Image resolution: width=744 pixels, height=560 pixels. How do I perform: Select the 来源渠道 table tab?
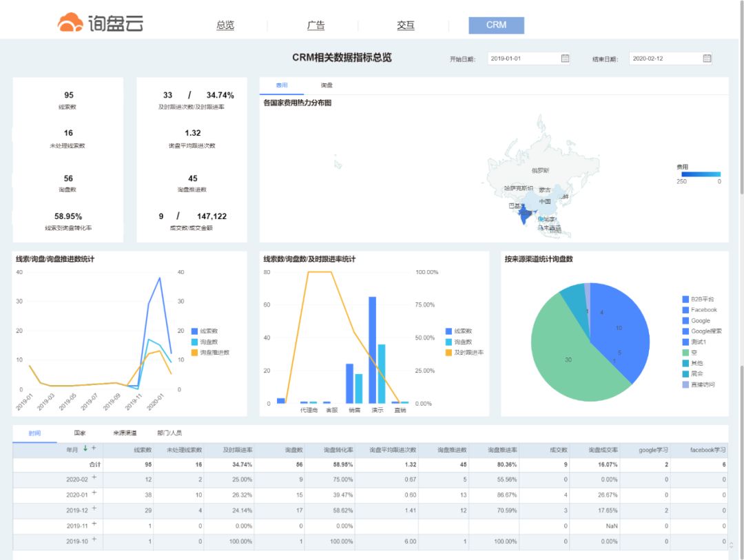pos(125,433)
